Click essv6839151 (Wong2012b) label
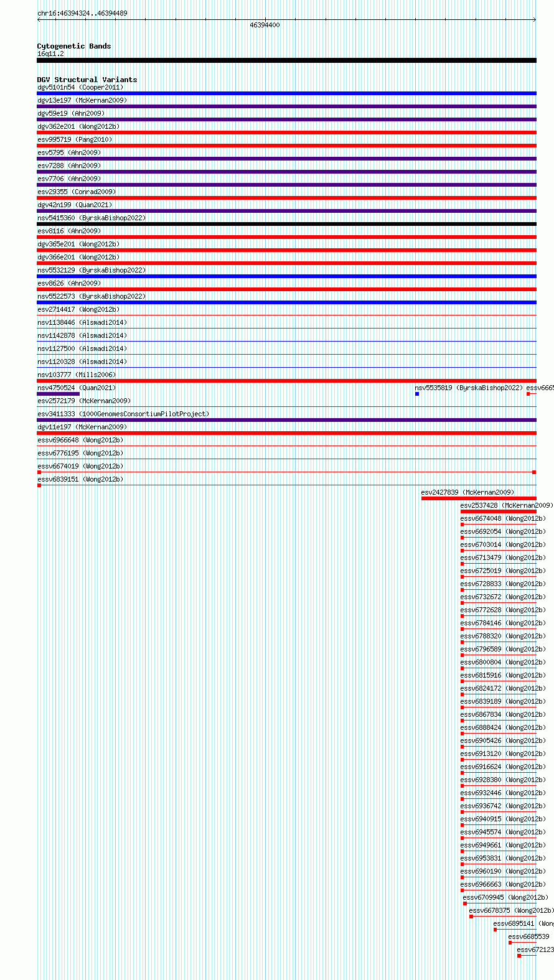 [80, 479]
